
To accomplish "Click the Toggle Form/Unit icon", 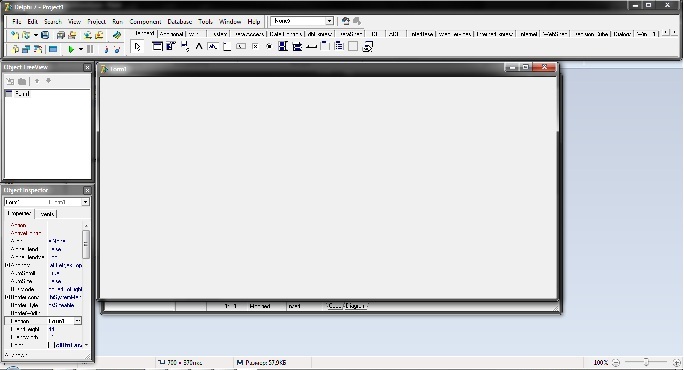I will [38, 49].
